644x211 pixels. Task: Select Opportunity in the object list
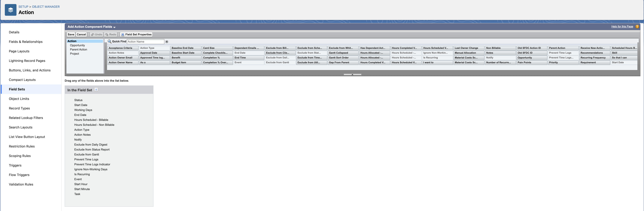(77, 45)
